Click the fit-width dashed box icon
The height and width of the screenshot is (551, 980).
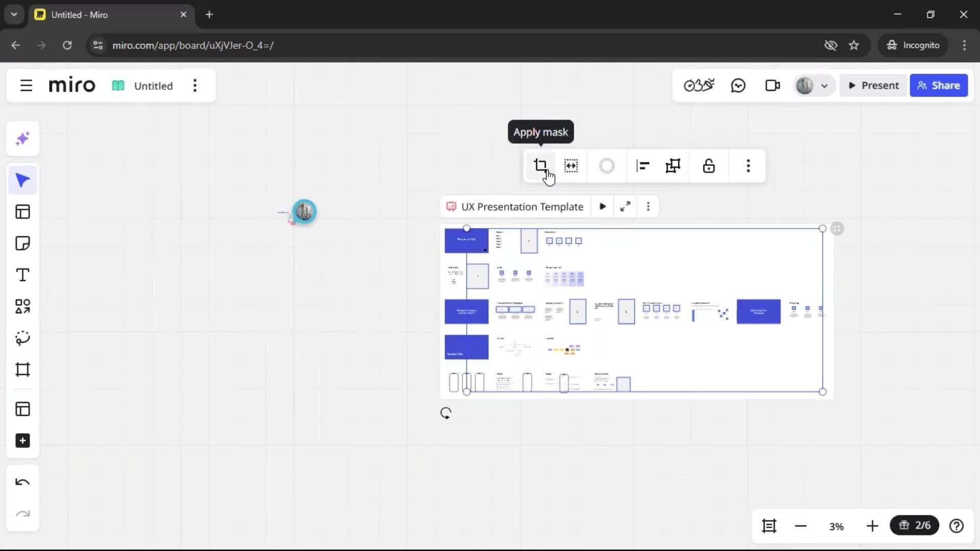[571, 166]
